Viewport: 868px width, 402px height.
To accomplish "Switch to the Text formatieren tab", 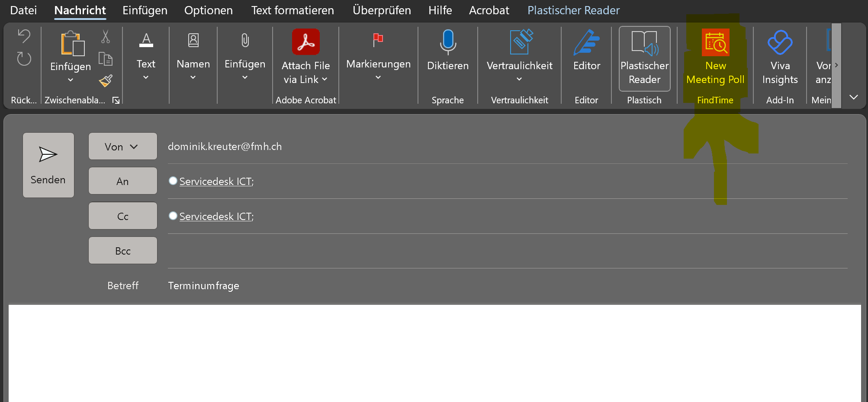I will (293, 10).
